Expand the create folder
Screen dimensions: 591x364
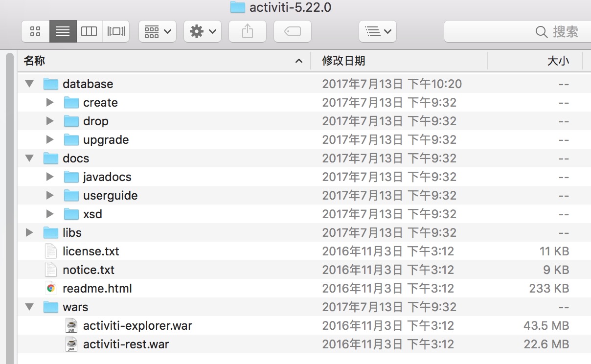tap(49, 103)
